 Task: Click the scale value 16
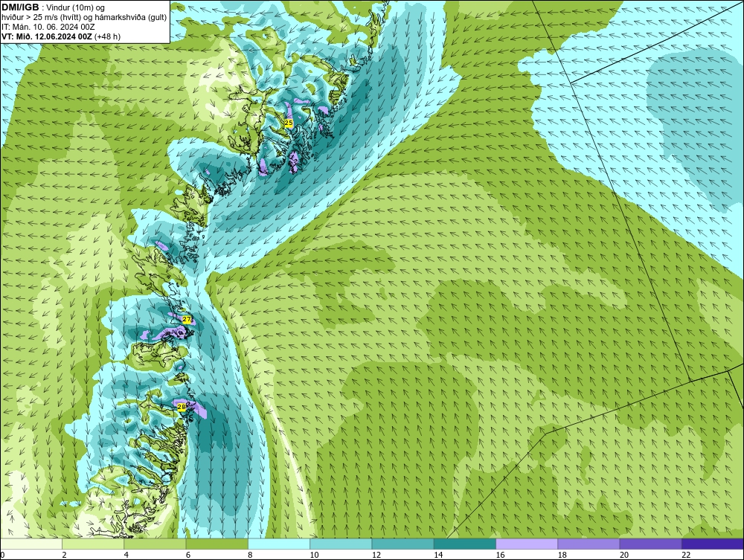point(500,556)
